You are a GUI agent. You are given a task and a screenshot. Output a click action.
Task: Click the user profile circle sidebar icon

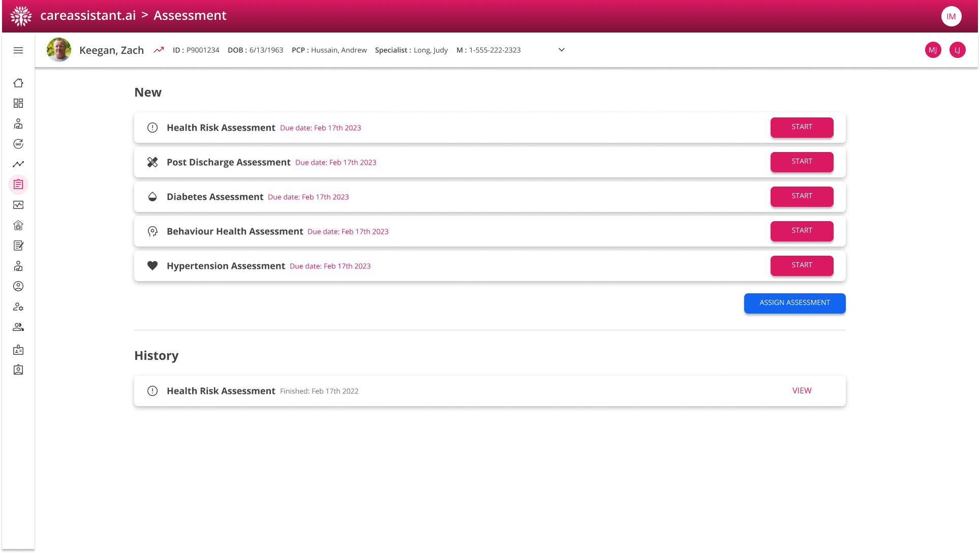coord(18,286)
